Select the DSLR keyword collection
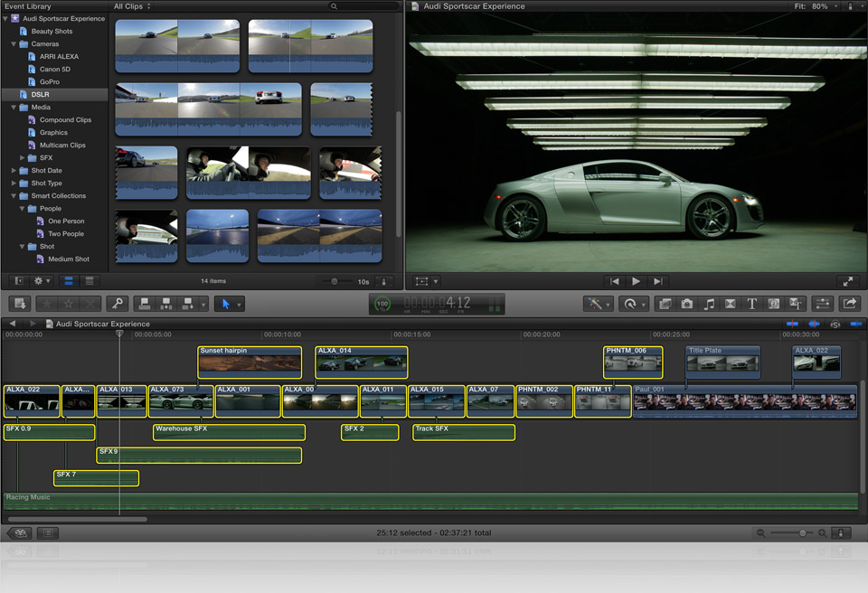This screenshot has height=593, width=868. [x=54, y=95]
